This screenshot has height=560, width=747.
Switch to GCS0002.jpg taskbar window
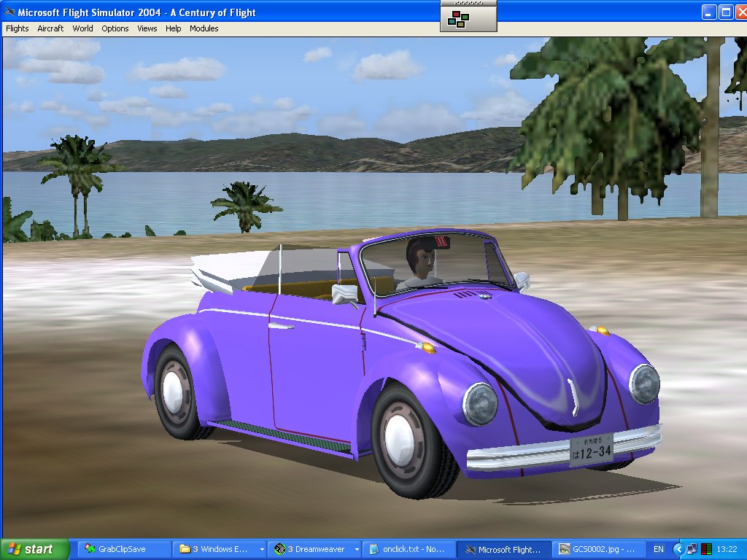(598, 550)
